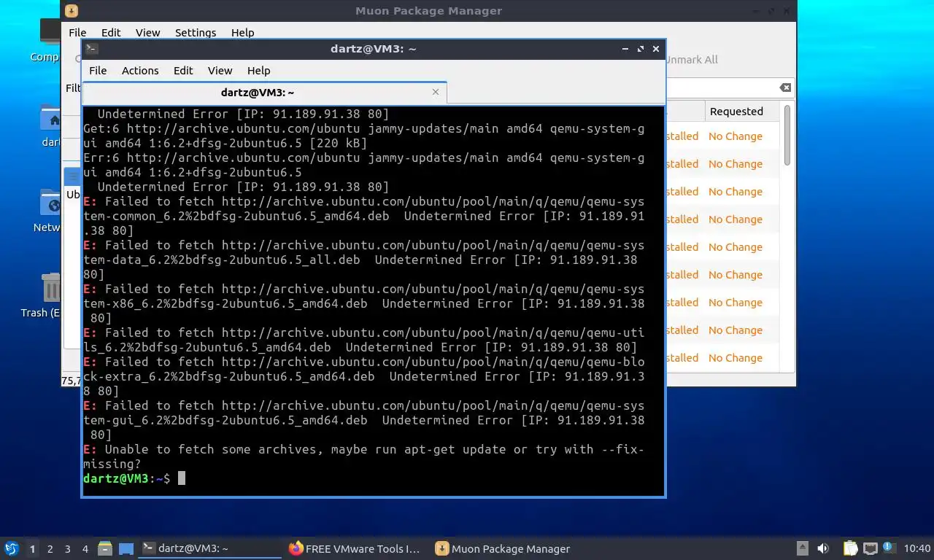Click the dartz@VM3:~$ terminal prompt
Viewport: 934px width, 560px height.
click(127, 478)
